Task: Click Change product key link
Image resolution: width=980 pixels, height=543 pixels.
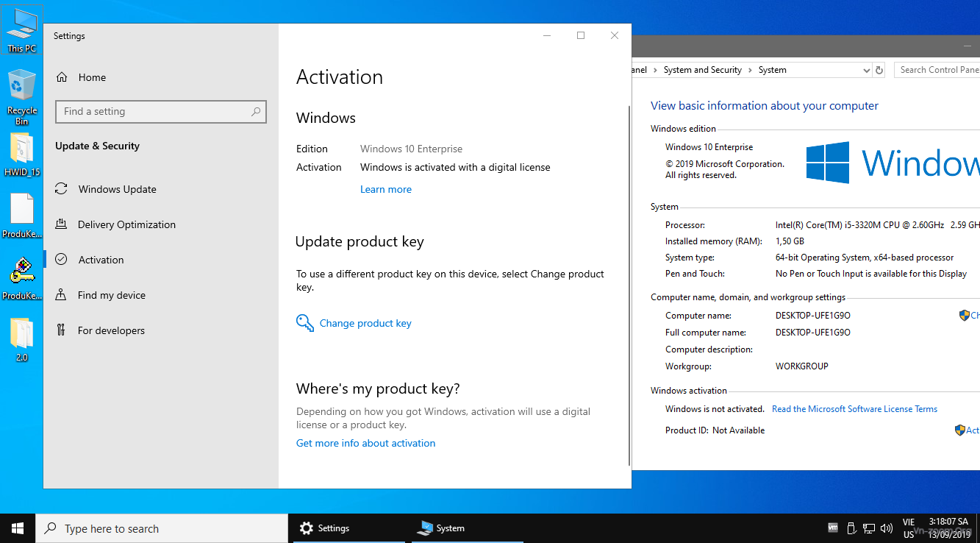Action: (365, 323)
